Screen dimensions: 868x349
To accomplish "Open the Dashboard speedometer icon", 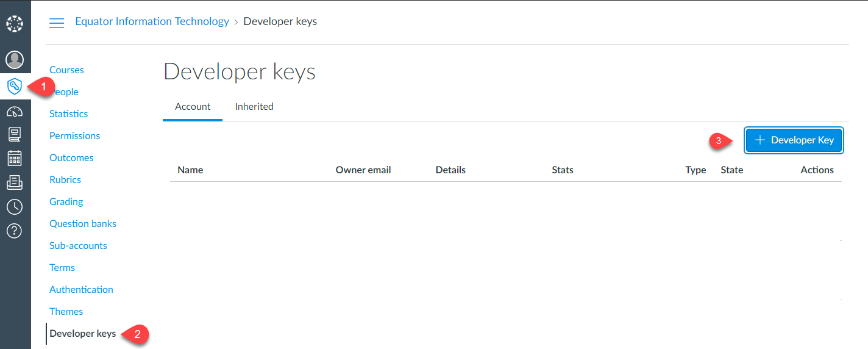I will [x=15, y=112].
